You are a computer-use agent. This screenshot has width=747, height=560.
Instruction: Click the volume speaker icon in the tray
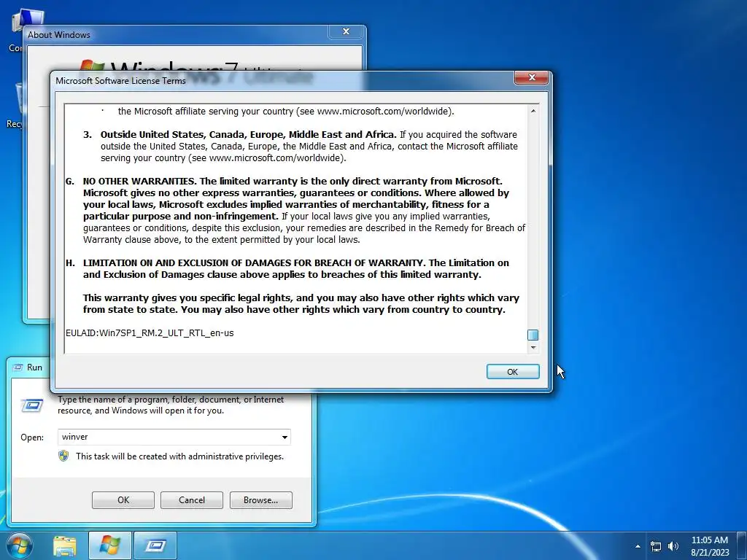coord(673,546)
